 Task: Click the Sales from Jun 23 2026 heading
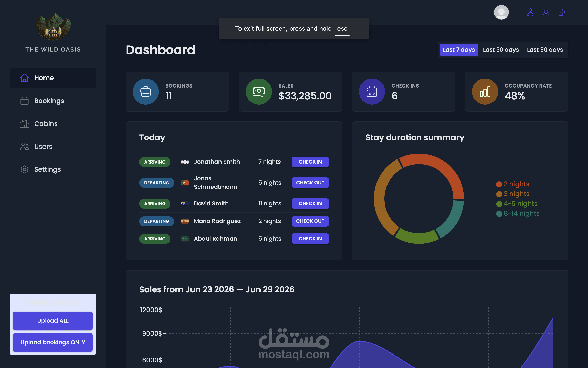[x=217, y=290]
